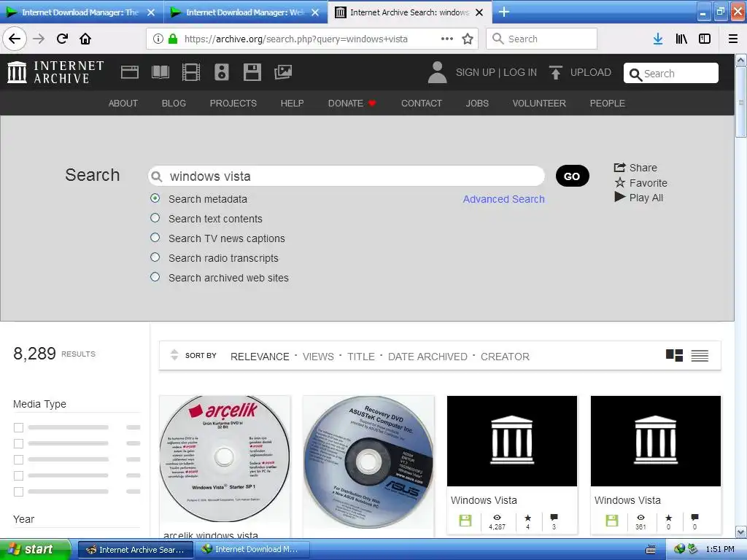Click the GO search button
Image resolution: width=747 pixels, height=560 pixels.
(x=572, y=176)
